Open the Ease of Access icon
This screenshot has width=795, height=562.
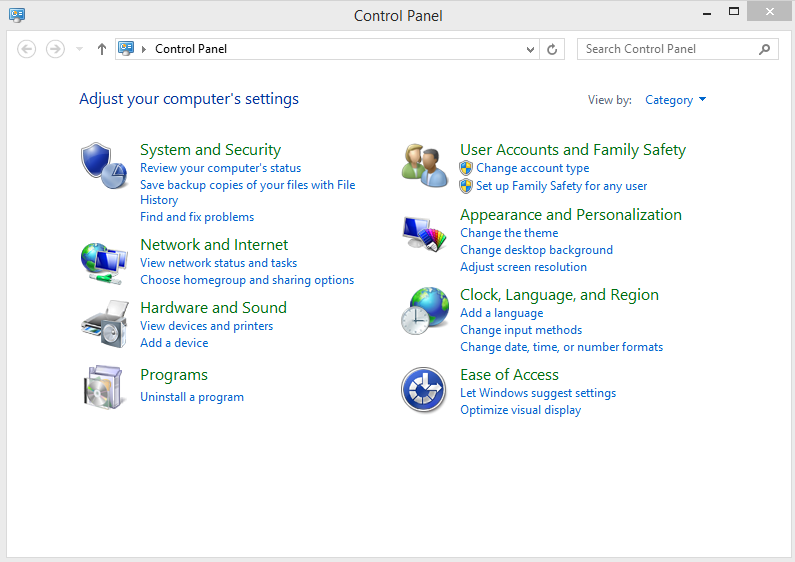pyautogui.click(x=423, y=390)
